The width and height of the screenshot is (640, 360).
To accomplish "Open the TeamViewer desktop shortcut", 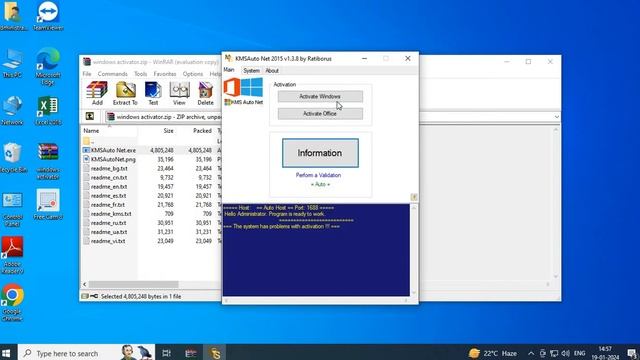I will [x=48, y=16].
